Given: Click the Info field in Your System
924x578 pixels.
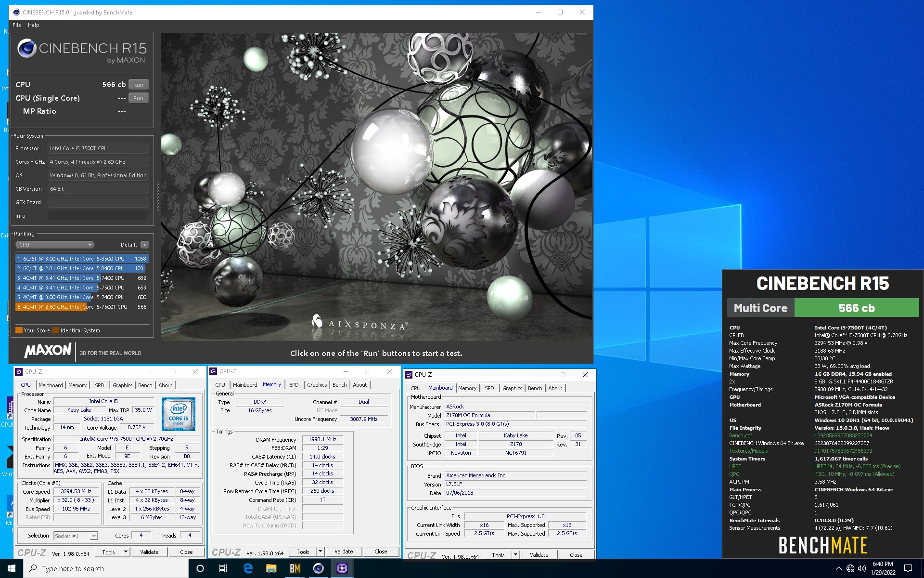Looking at the screenshot, I should (98, 216).
